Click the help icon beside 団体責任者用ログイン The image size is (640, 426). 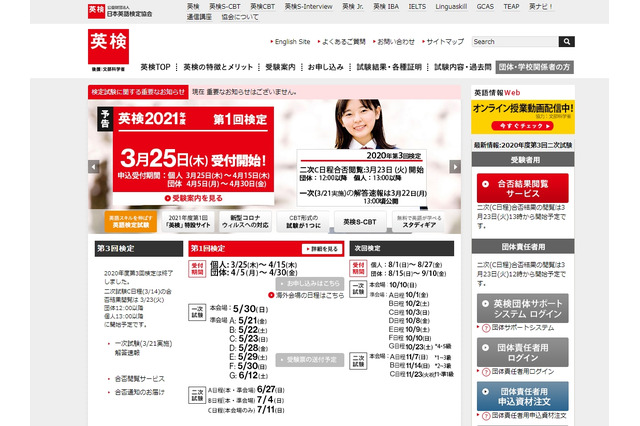pos(486,372)
